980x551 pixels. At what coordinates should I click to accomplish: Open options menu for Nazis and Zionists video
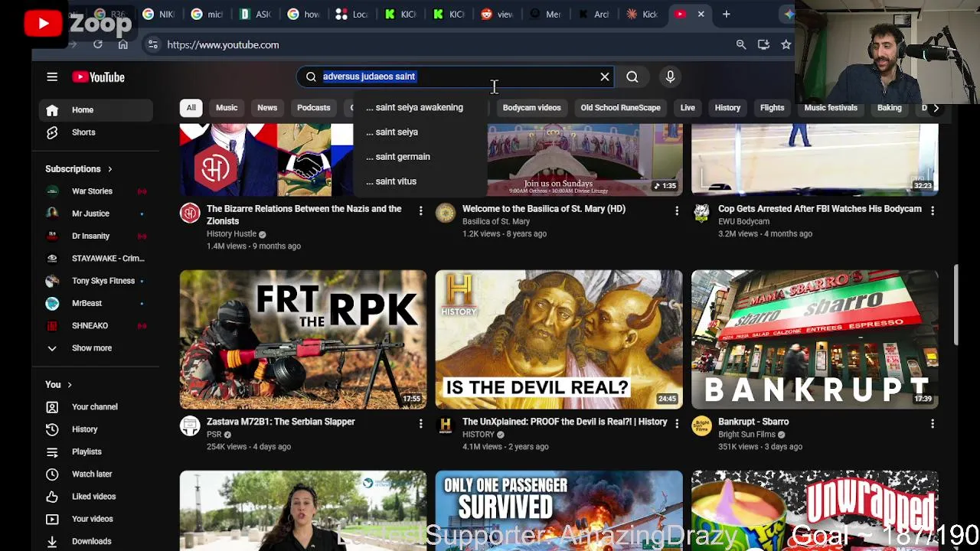(420, 210)
